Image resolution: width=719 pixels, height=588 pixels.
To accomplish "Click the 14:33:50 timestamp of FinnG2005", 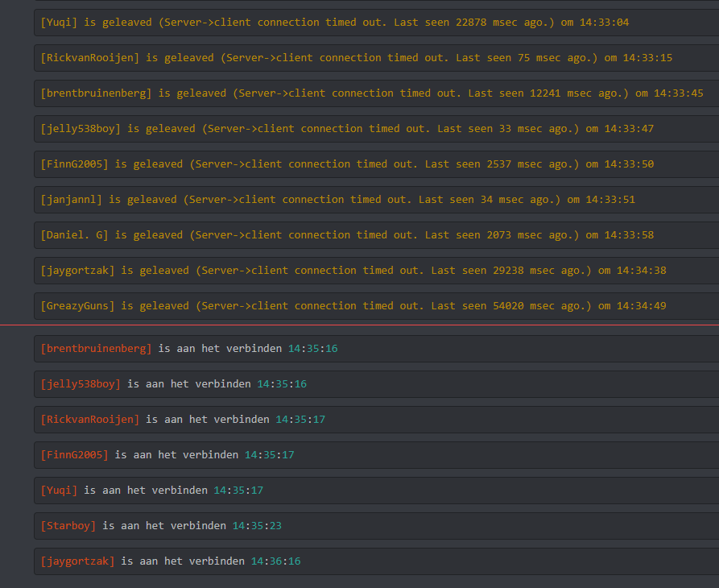I will coord(619,164).
